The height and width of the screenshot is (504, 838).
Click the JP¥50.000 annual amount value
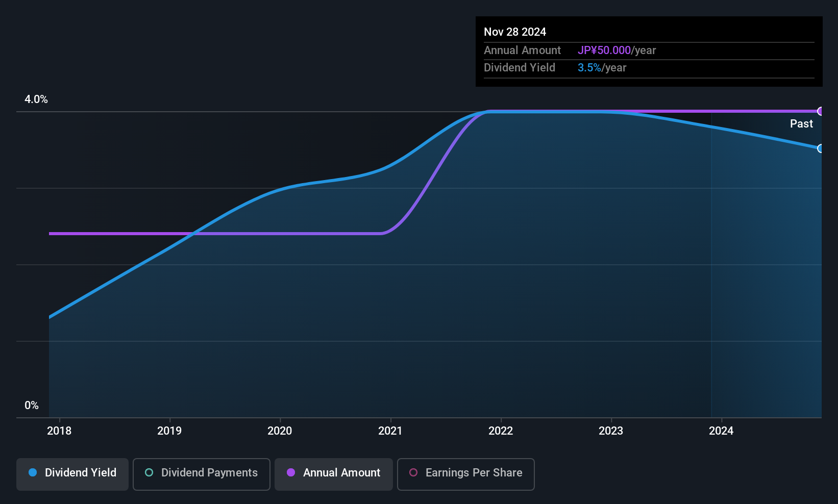pos(604,51)
